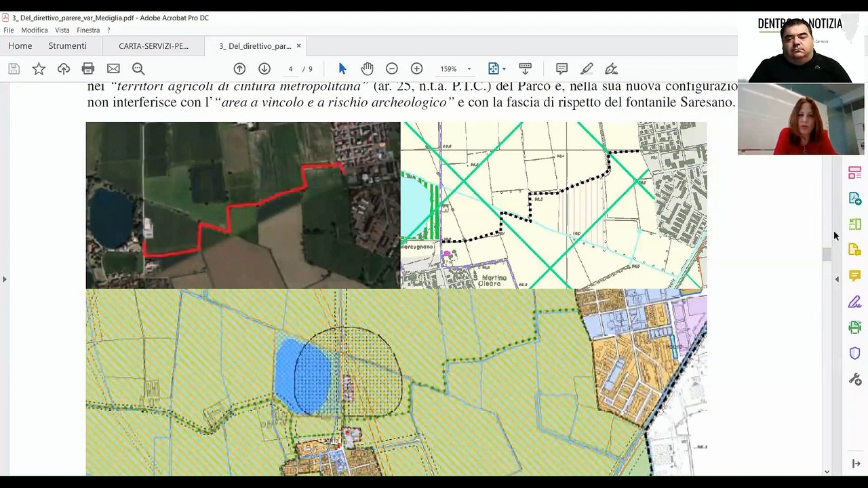Open the Modifica menu
The width and height of the screenshot is (868, 488).
click(35, 30)
